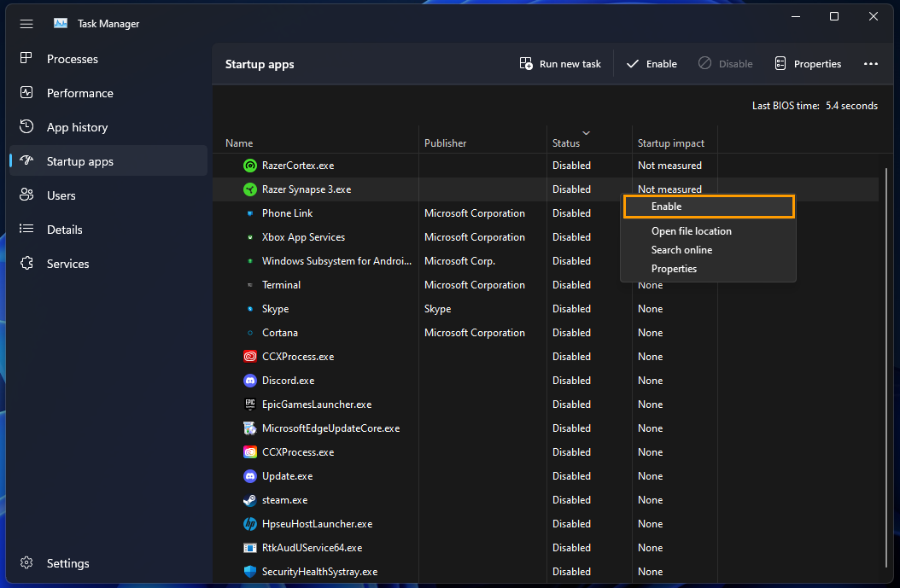The width and height of the screenshot is (900, 588).
Task: Click the Last BIOS time text
Action: click(815, 106)
